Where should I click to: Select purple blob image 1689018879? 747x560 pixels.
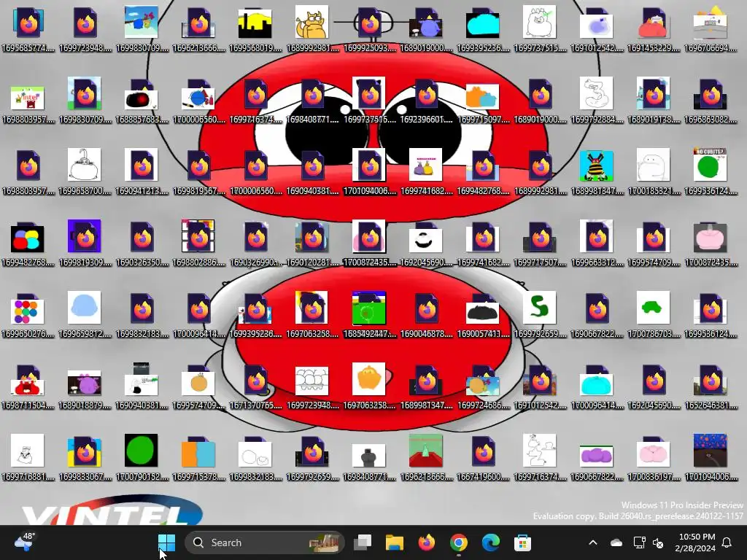click(x=85, y=386)
